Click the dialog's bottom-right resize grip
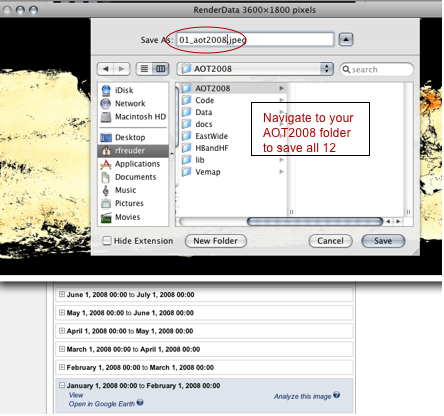 416,252
